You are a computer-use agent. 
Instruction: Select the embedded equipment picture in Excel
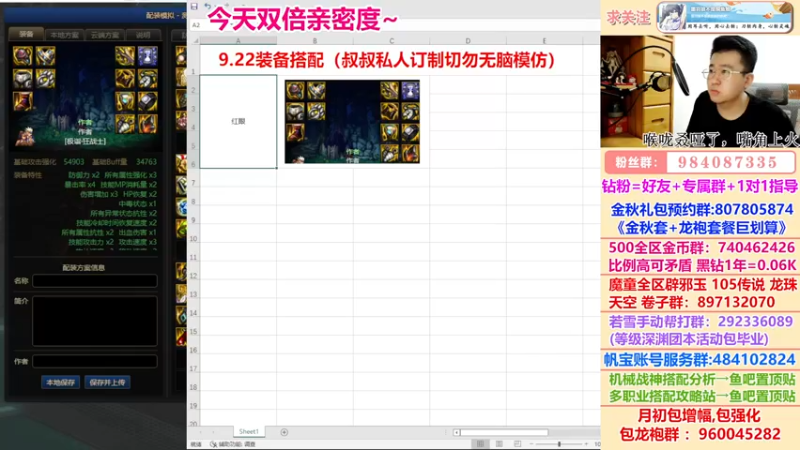pos(352,121)
